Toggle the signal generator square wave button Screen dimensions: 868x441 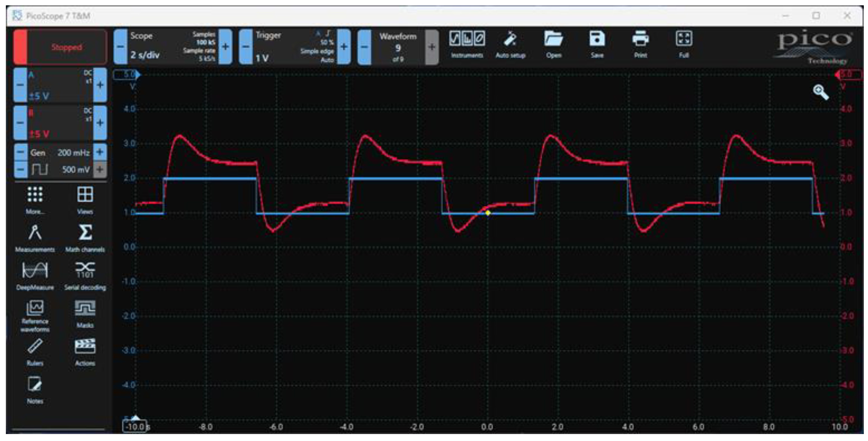tap(39, 169)
